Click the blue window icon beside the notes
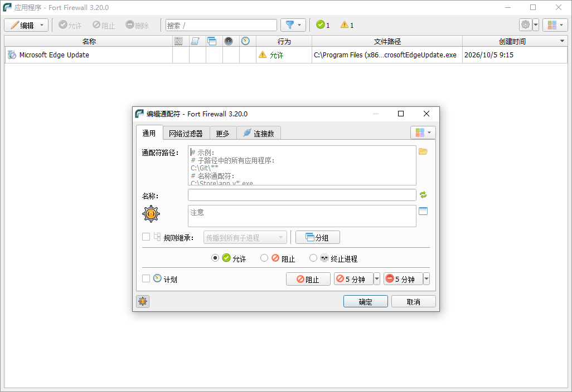 [423, 211]
